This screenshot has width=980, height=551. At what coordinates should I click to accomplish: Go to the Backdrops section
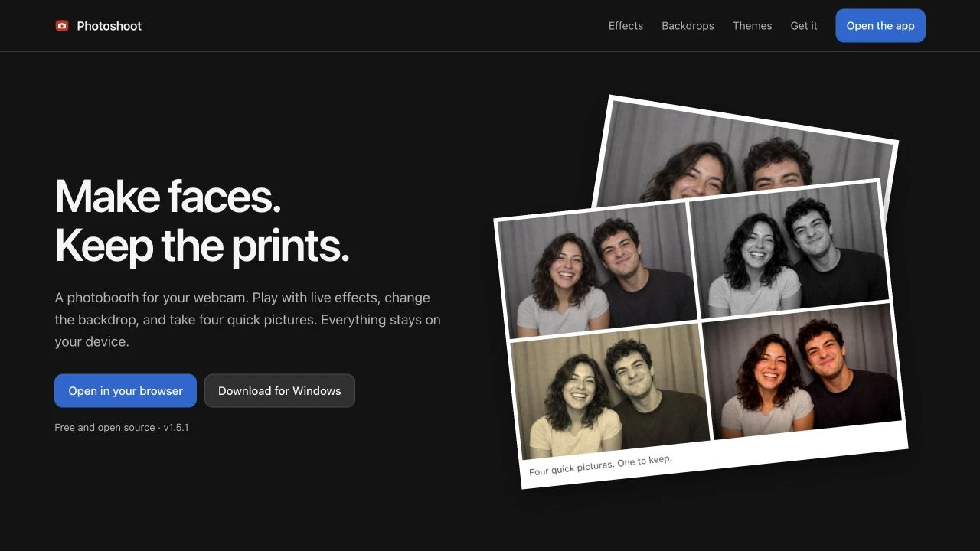(688, 26)
